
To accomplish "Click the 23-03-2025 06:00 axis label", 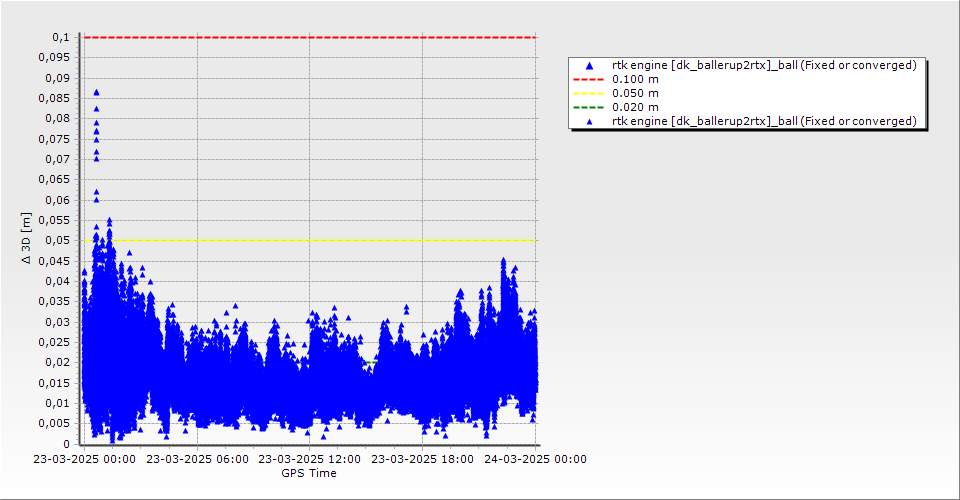I will click(x=197, y=459).
